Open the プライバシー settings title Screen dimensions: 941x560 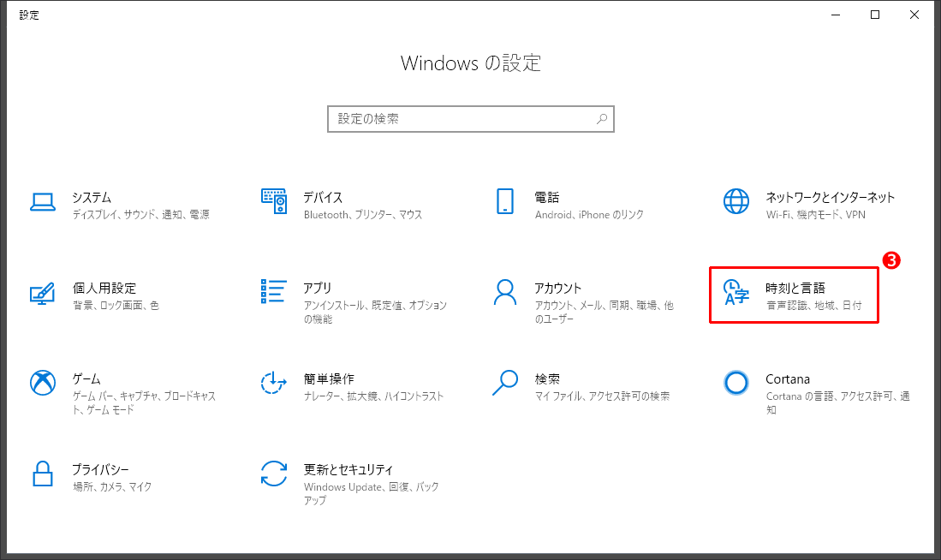101,470
